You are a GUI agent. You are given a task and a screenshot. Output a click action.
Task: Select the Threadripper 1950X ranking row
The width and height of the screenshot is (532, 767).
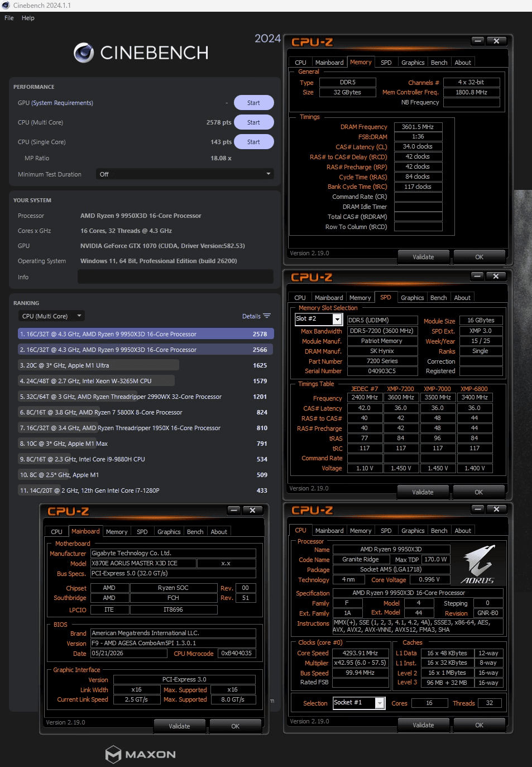[x=146, y=428]
